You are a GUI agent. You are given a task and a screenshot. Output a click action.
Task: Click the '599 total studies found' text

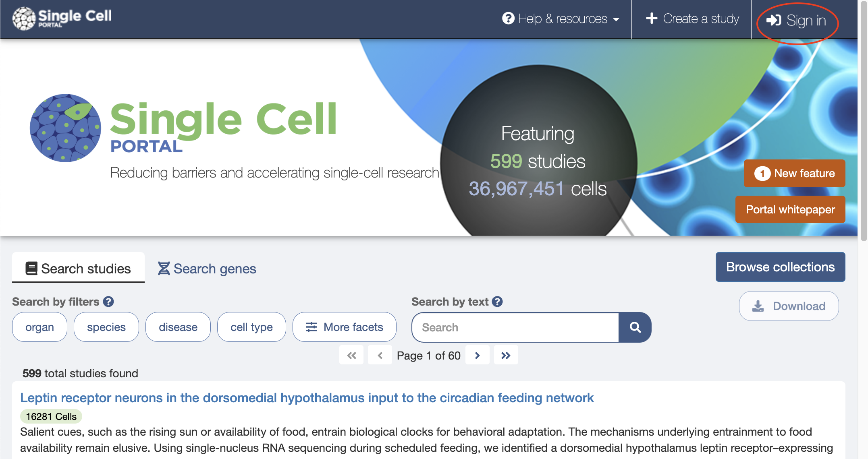point(80,373)
